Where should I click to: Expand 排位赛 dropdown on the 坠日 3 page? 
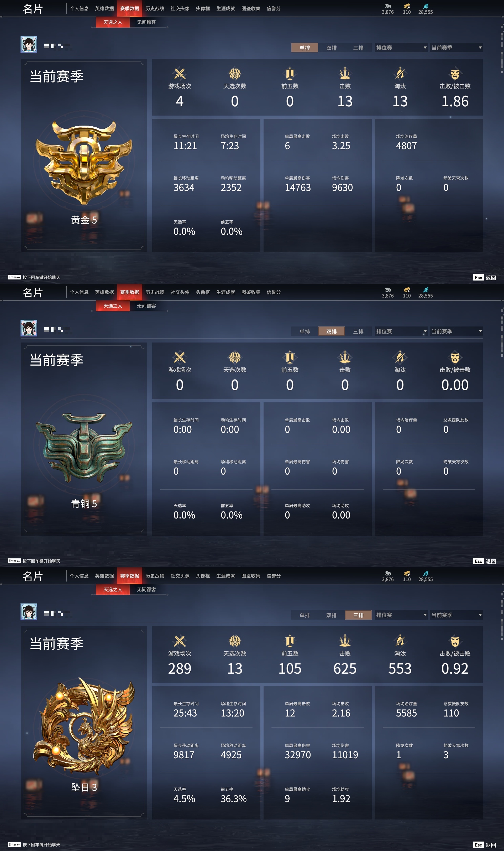coord(401,615)
